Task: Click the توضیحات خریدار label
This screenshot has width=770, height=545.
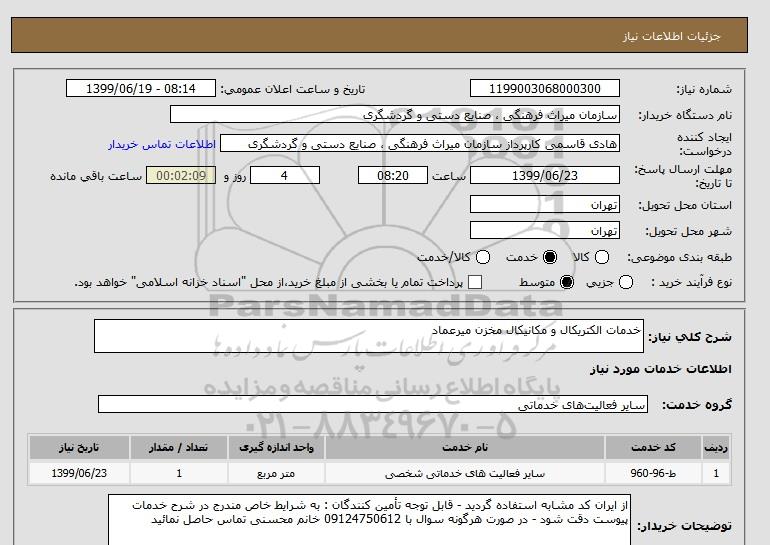Action: pyautogui.click(x=685, y=526)
